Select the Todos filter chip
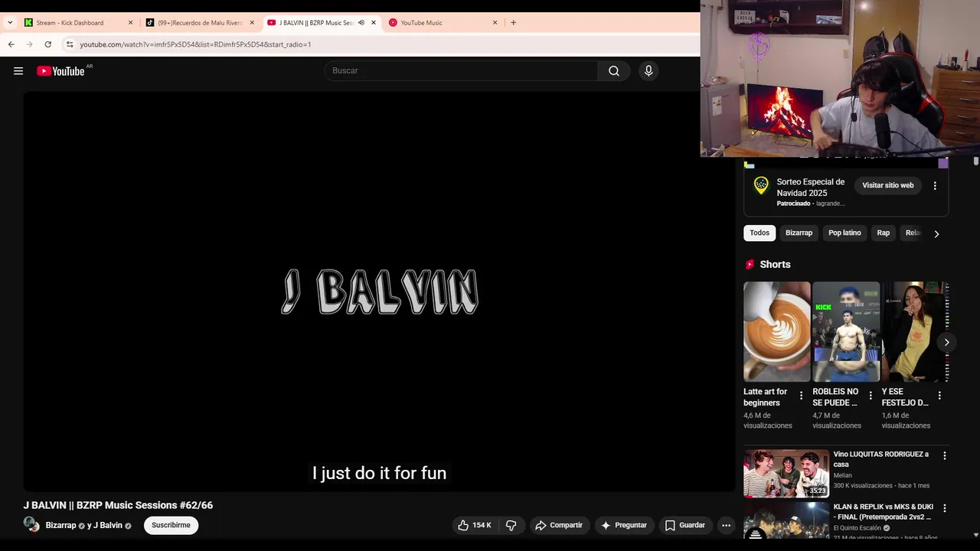Viewport: 980px width, 551px height. (759, 233)
